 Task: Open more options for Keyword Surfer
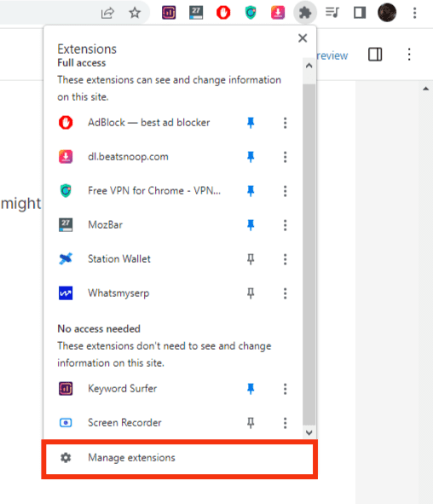[x=285, y=389]
